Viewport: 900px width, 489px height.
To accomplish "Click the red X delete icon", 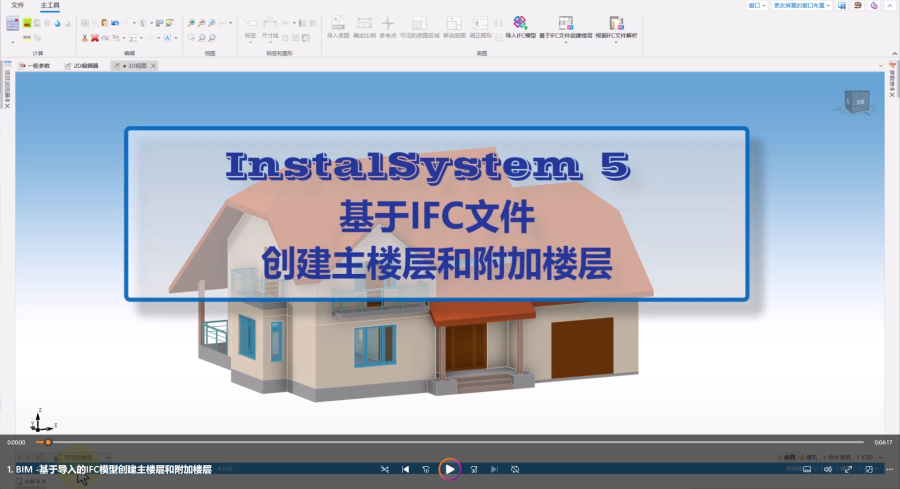I will (95, 38).
